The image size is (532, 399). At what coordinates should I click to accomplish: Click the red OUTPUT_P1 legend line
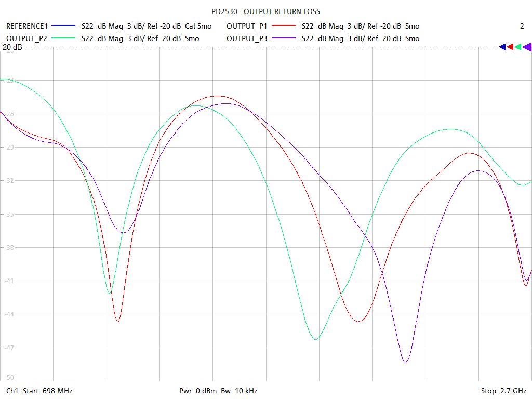[x=284, y=26]
